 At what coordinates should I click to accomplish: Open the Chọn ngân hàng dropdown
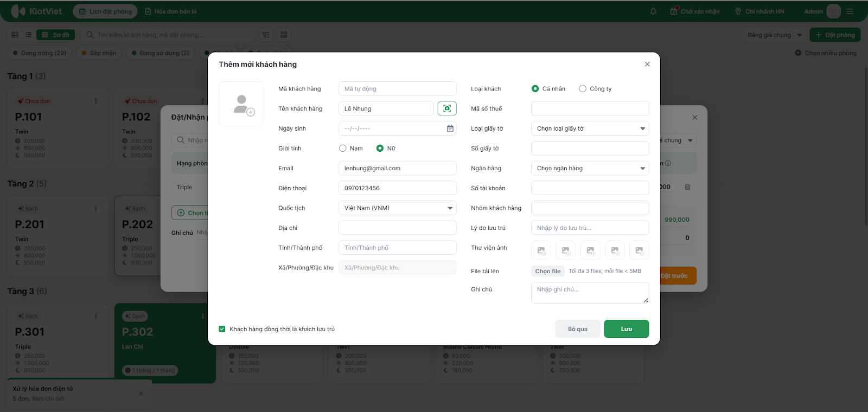click(x=590, y=169)
